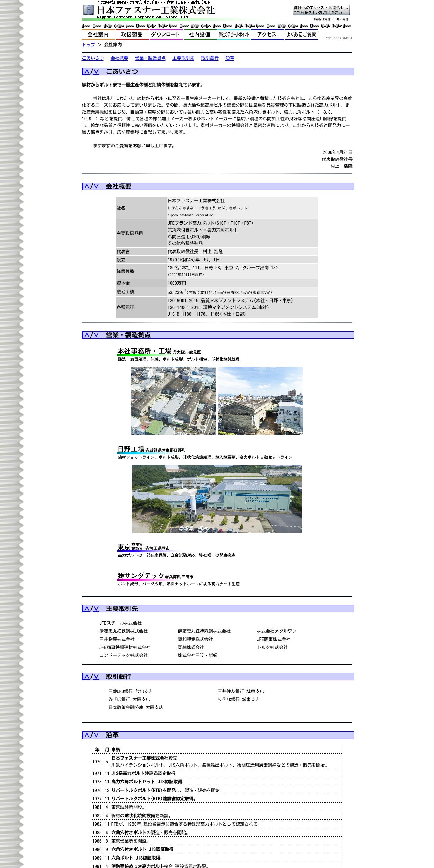Screen dimensions: 434x868
Task: Open the 取扱製品 navigation tab
Action: point(132,34)
